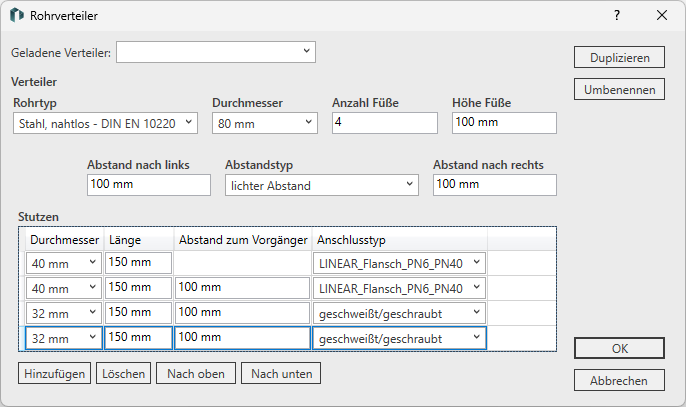Viewport: 686px width, 407px height.
Task: Click the Umbenennen button
Action: point(620,89)
